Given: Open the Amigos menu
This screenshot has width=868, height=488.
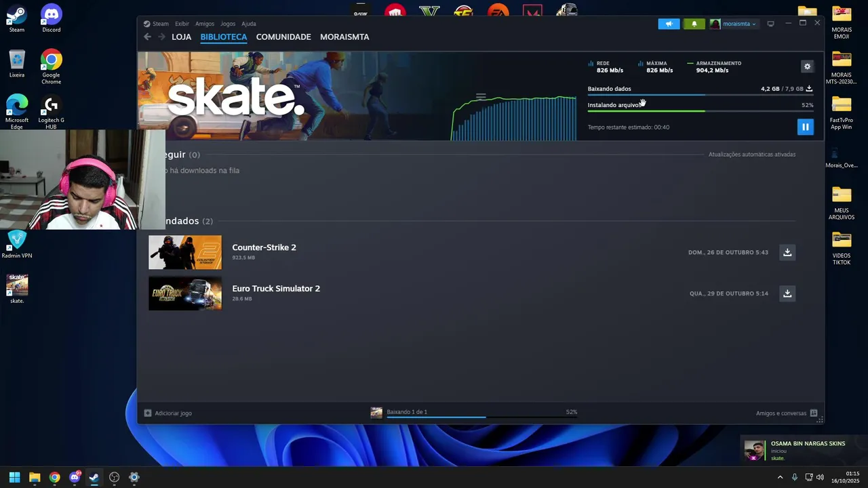Looking at the screenshot, I should point(205,24).
